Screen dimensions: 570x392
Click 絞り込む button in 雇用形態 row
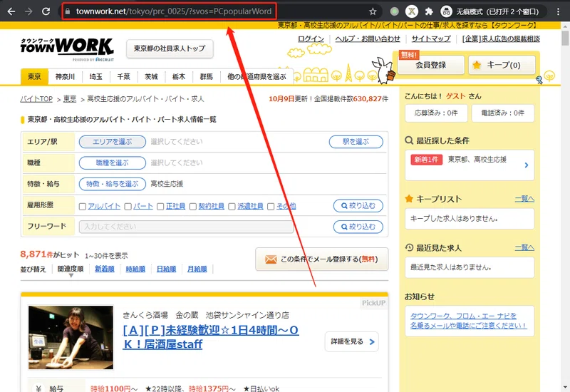tap(358, 206)
